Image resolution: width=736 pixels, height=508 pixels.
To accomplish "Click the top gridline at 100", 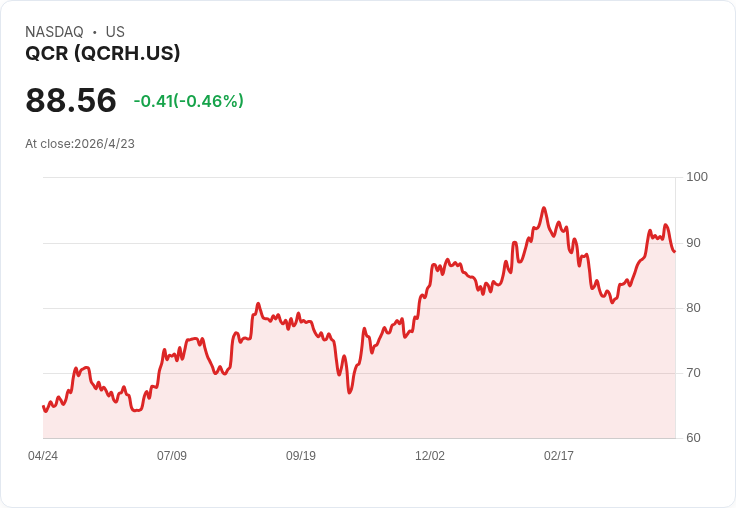I will pos(360,178).
